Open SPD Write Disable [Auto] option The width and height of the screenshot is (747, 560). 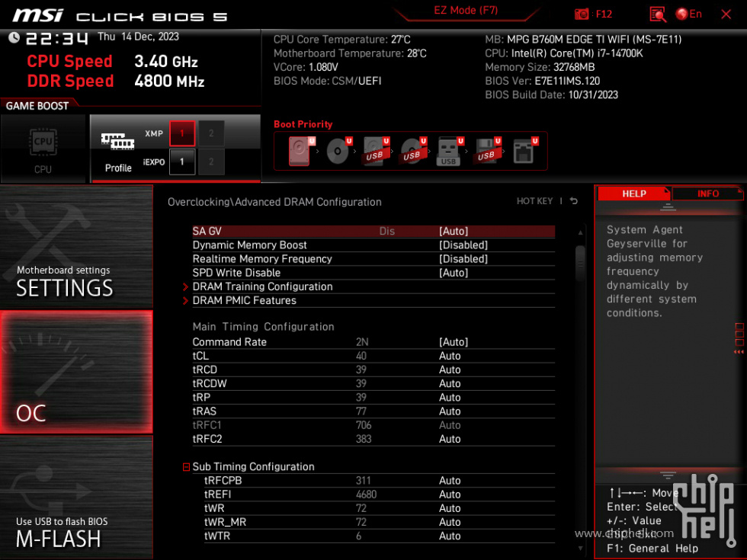[x=453, y=273]
